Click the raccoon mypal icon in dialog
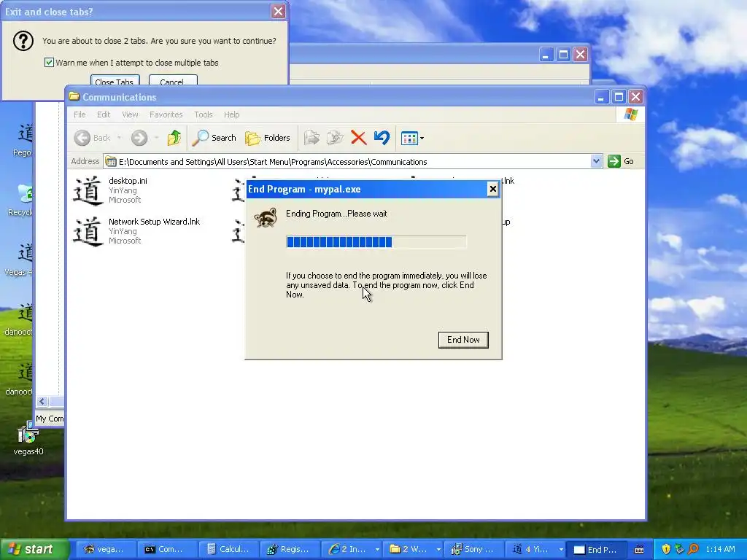 266,217
